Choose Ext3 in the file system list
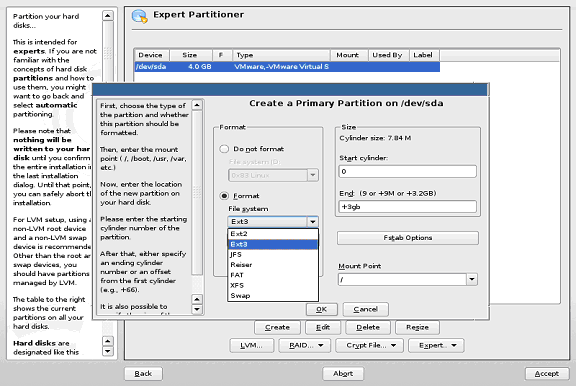The height and width of the screenshot is (387, 577). tap(273, 244)
